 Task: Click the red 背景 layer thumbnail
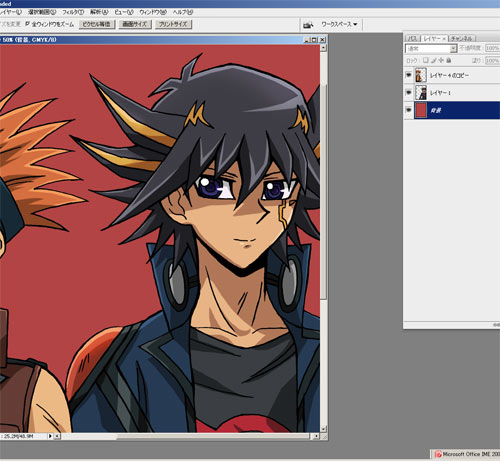point(421,110)
